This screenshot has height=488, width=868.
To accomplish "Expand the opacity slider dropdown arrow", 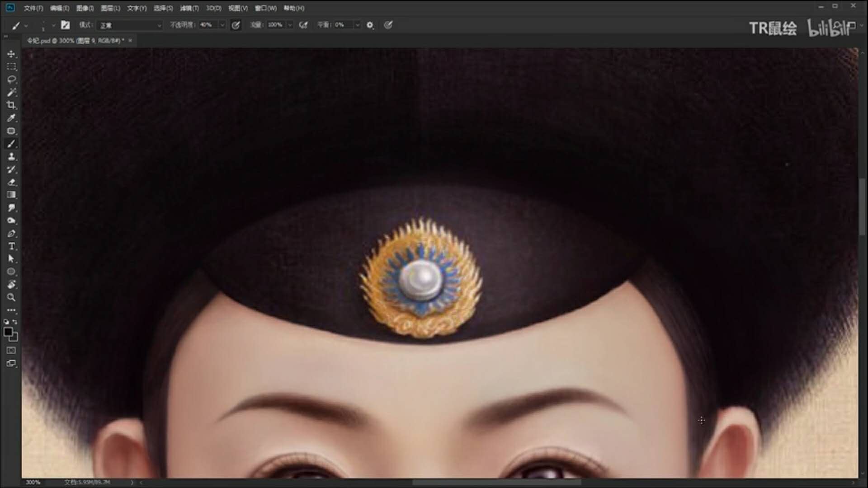I will [x=222, y=25].
